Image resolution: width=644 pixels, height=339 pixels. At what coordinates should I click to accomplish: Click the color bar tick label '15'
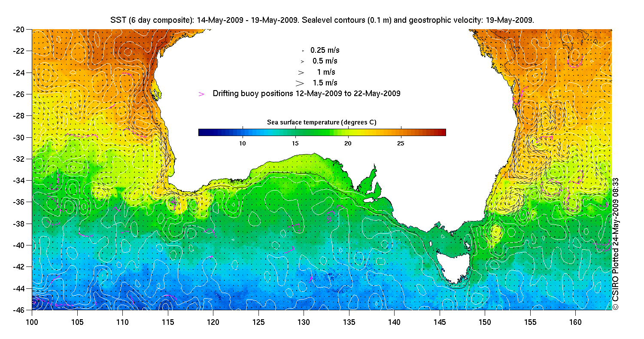295,143
